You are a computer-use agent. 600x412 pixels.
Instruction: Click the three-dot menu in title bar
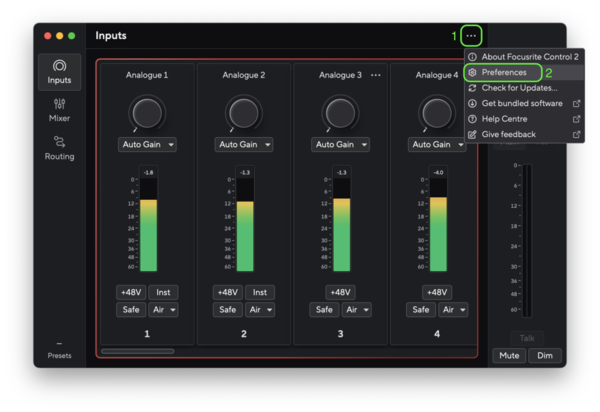(472, 36)
